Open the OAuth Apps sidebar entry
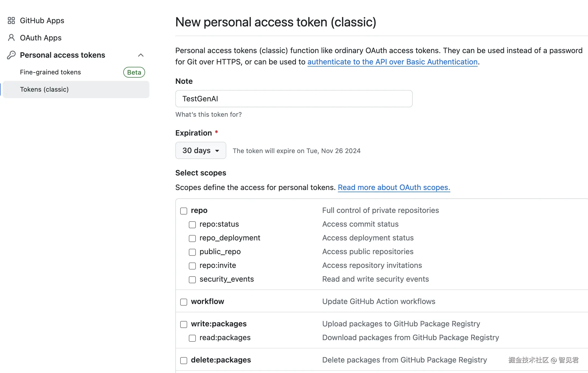Image resolution: width=588 pixels, height=373 pixels. point(41,38)
